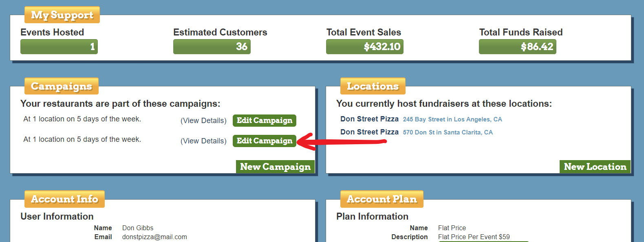The height and width of the screenshot is (242, 644).
Task: Click the Total Funds Raised $86.42 bar
Action: tap(518, 47)
